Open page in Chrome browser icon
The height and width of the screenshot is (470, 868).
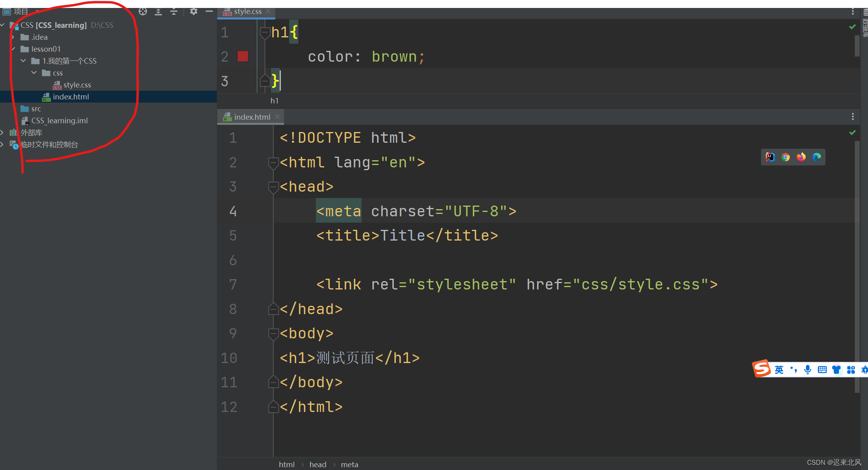[786, 157]
